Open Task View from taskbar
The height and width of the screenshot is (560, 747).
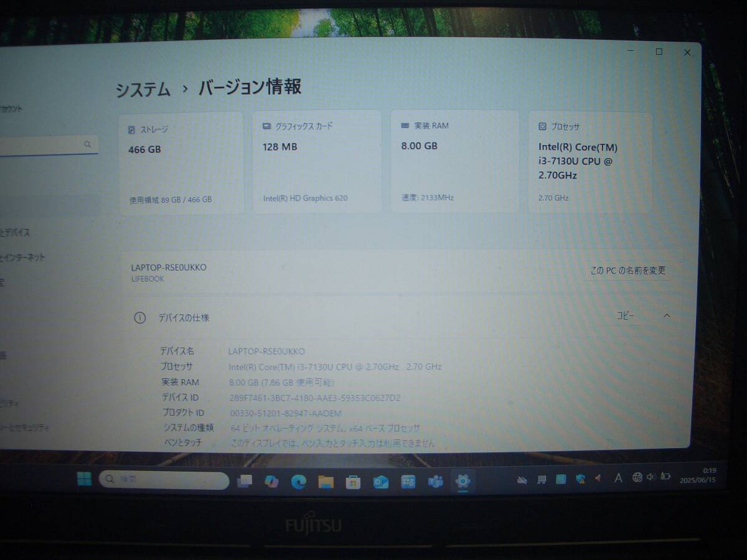(245, 481)
